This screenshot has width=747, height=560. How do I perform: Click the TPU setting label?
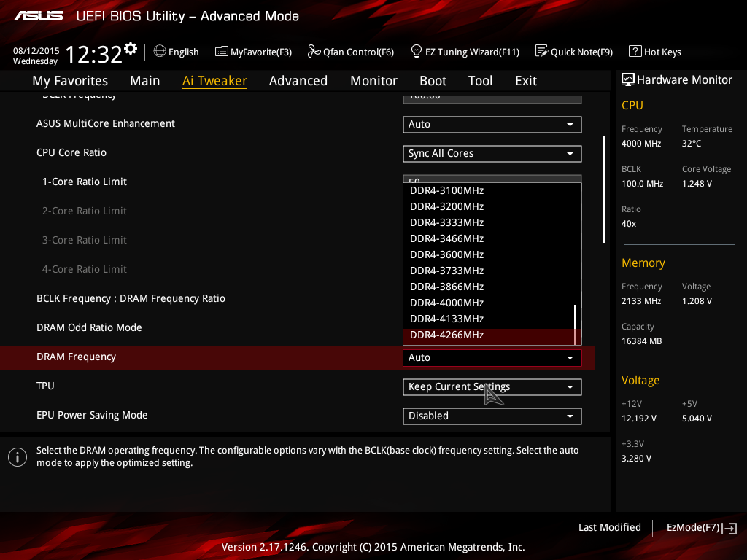click(45, 386)
